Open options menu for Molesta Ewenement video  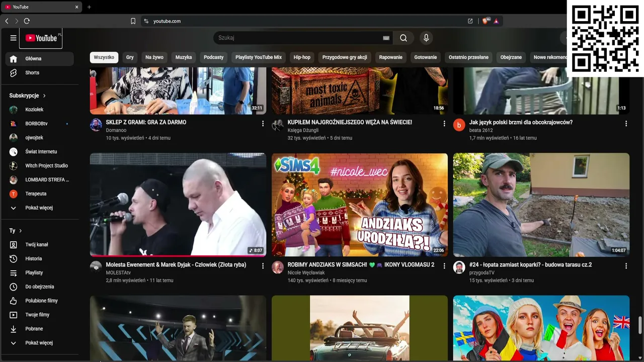[x=263, y=266]
